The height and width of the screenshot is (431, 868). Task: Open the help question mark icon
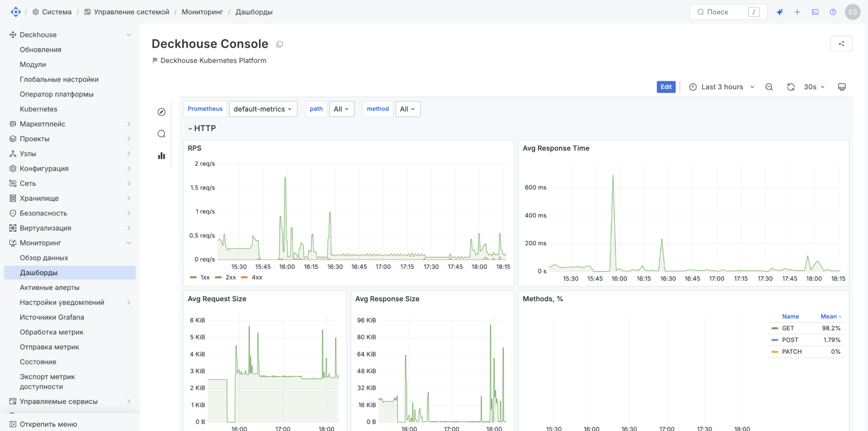pyautogui.click(x=833, y=12)
